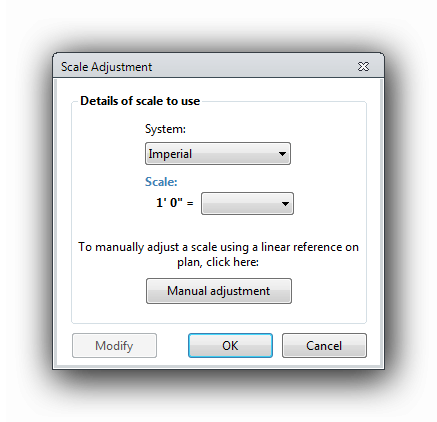The image size is (437, 422).
Task: Confirm the scale with the OK button
Action: 230,346
